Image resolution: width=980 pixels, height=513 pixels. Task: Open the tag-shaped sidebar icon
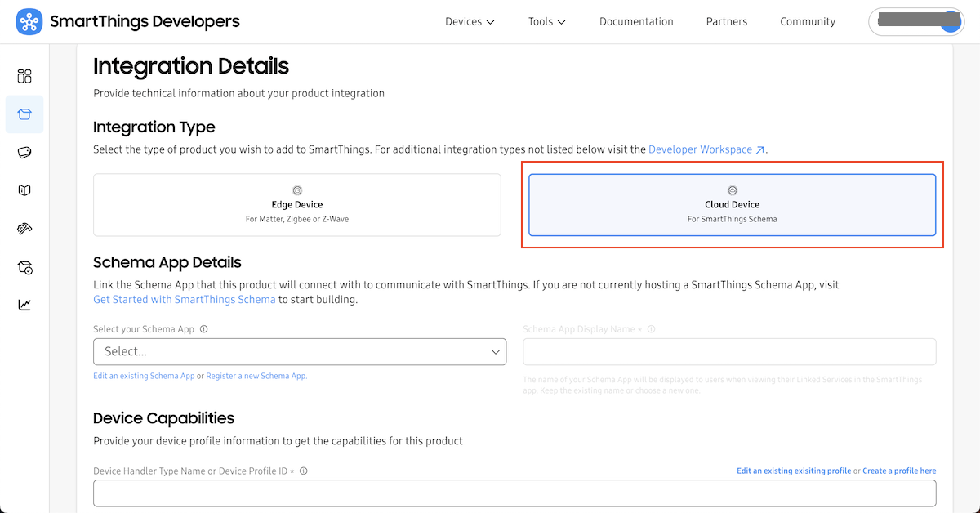[x=24, y=153]
